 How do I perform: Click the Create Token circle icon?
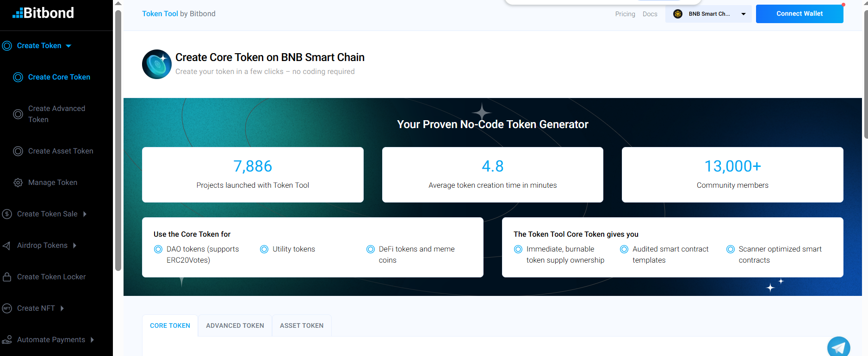[7, 46]
